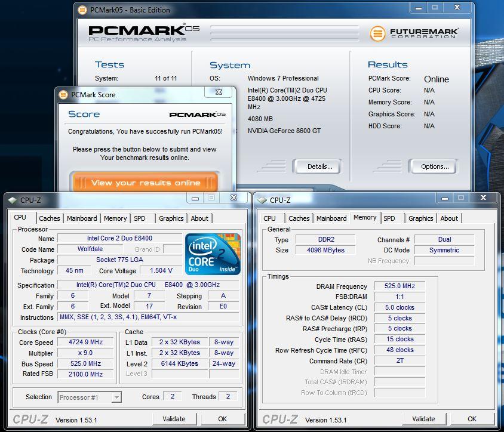Minimize the left CPU-Z window
The width and height of the screenshot is (504, 432).
tap(195, 198)
